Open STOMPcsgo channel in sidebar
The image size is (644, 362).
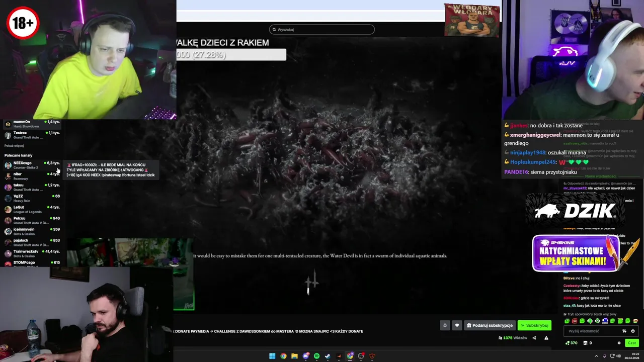coord(32,262)
